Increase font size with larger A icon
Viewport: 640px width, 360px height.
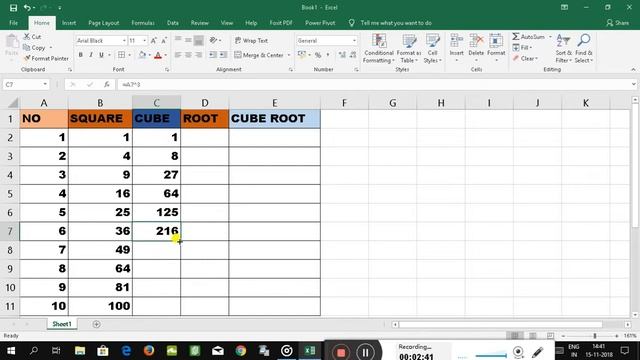coord(153,40)
